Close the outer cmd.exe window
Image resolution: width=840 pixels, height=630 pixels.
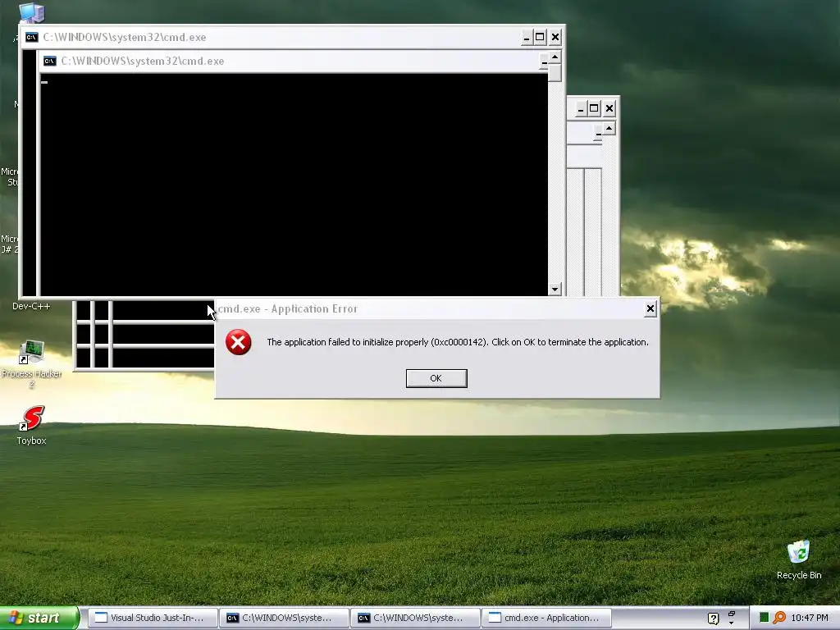(x=555, y=37)
